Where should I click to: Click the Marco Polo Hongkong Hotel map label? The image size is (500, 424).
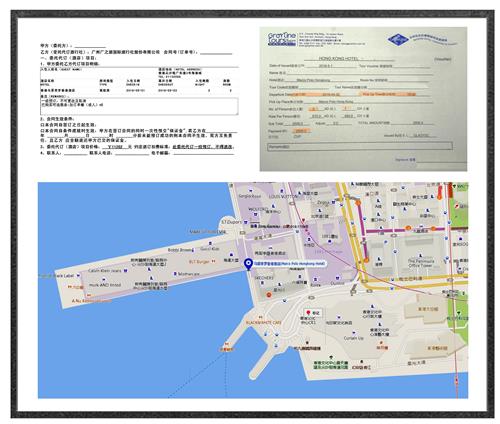pyautogui.click(x=289, y=264)
